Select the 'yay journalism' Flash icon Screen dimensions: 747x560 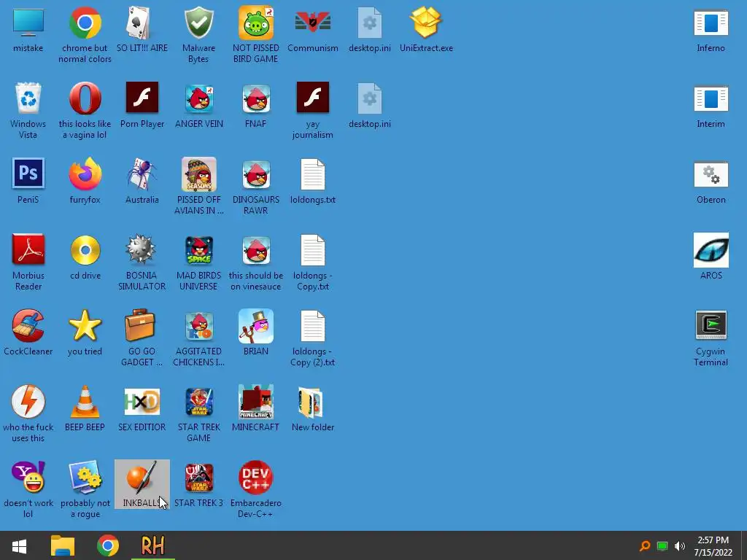point(312,98)
